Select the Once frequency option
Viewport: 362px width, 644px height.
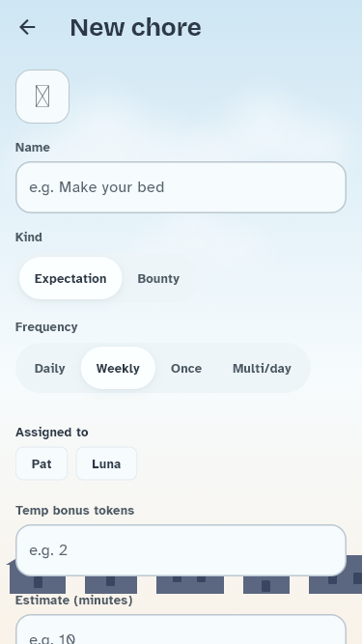[186, 368]
